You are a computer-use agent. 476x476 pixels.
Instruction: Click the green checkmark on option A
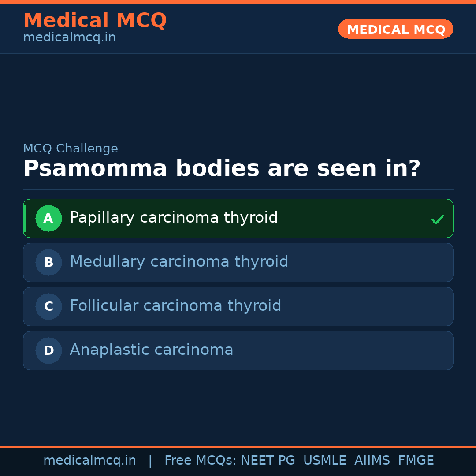pos(437,219)
